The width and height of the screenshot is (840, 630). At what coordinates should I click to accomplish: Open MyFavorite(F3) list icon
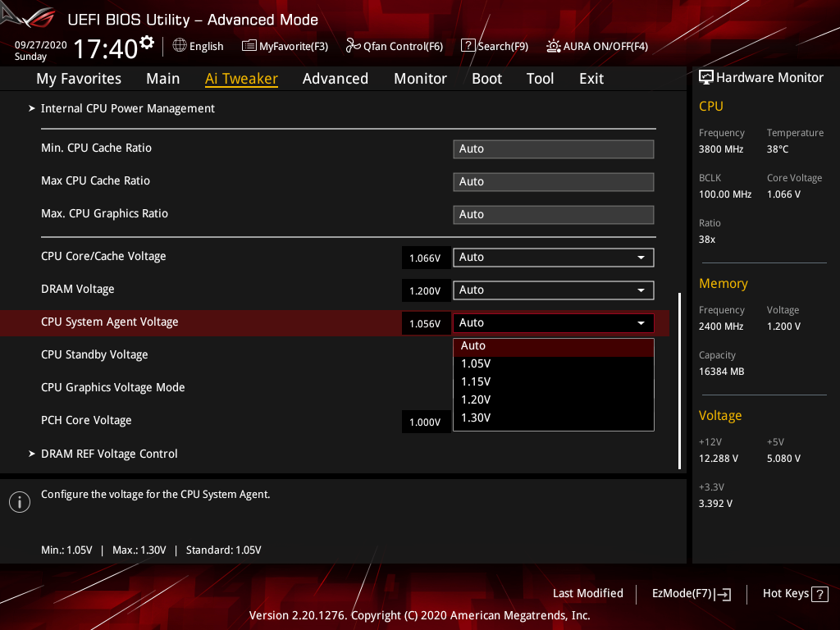249,46
